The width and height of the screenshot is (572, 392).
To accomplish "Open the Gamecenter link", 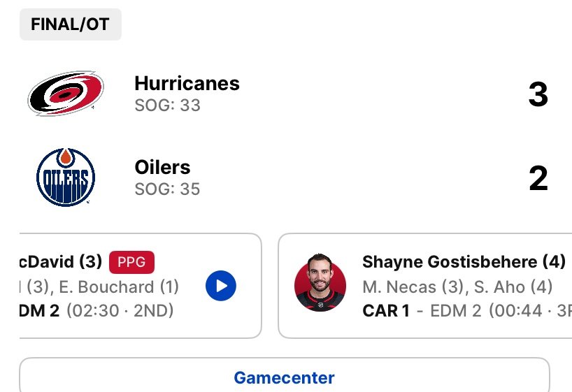I will pos(284,377).
